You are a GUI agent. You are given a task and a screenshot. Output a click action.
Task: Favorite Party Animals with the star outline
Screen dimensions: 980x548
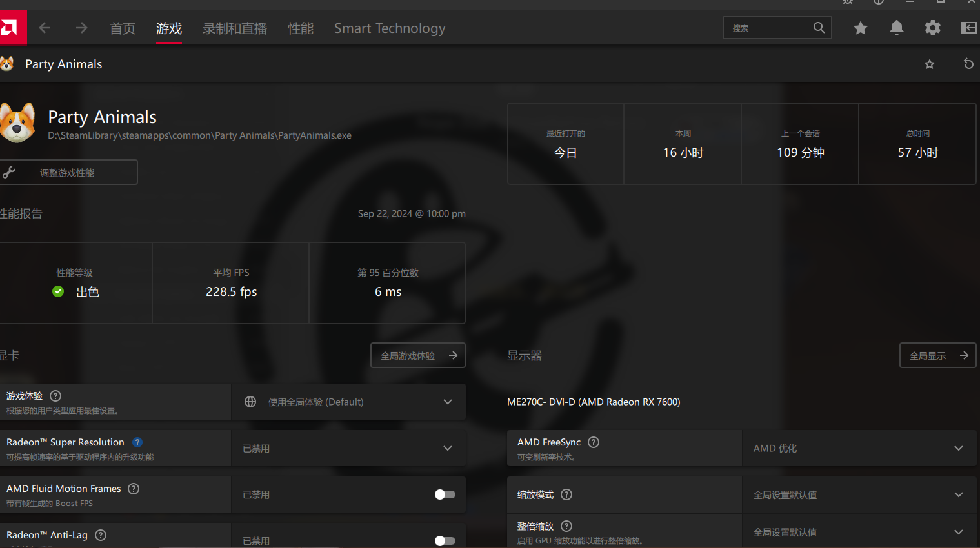pyautogui.click(x=930, y=64)
